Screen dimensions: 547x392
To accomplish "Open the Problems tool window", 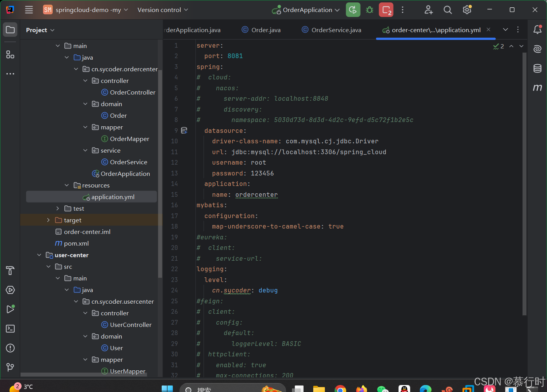I will tap(10, 348).
